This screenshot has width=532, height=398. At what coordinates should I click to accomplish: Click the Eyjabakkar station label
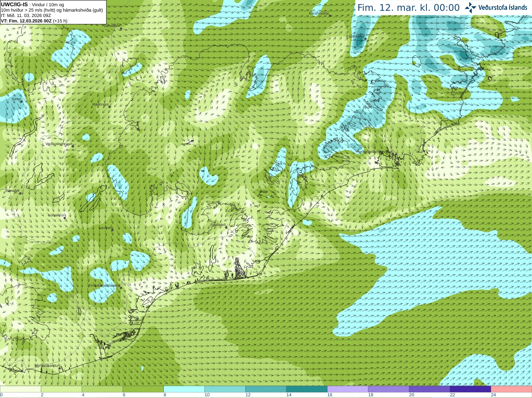pos(355,36)
